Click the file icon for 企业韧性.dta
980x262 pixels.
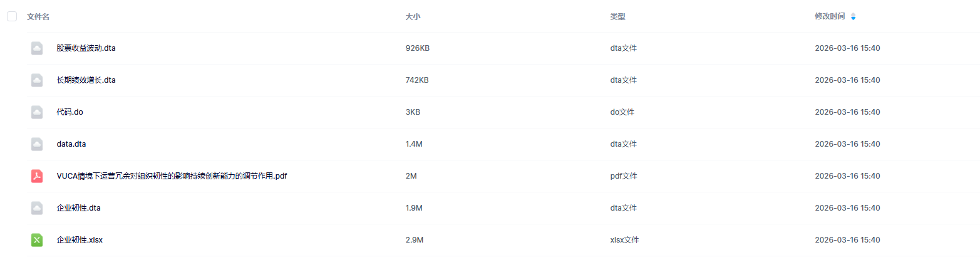(x=37, y=208)
